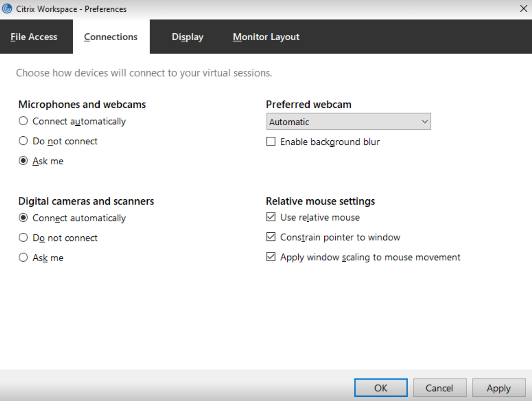The image size is (532, 401).
Task: Click the Apply button
Action: (498, 388)
